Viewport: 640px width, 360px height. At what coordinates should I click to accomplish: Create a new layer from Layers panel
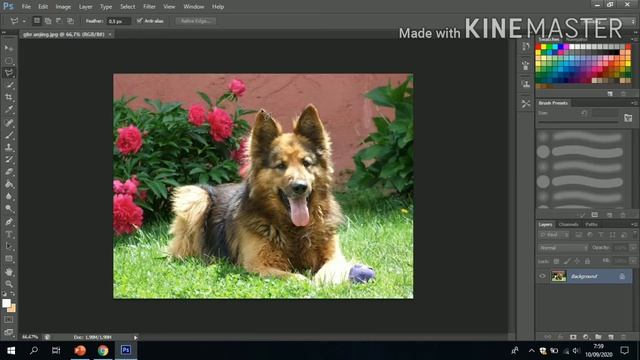point(611,337)
